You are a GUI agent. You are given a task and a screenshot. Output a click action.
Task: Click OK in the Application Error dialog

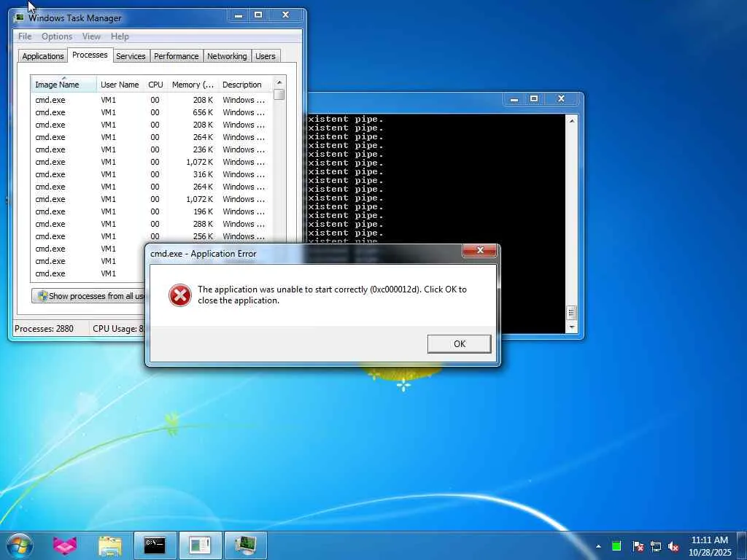pos(459,344)
